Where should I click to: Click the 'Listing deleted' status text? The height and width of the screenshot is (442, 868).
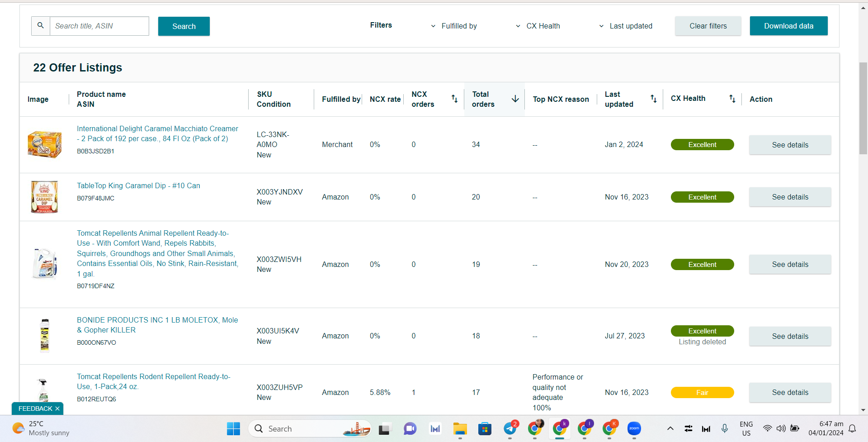[x=702, y=342]
